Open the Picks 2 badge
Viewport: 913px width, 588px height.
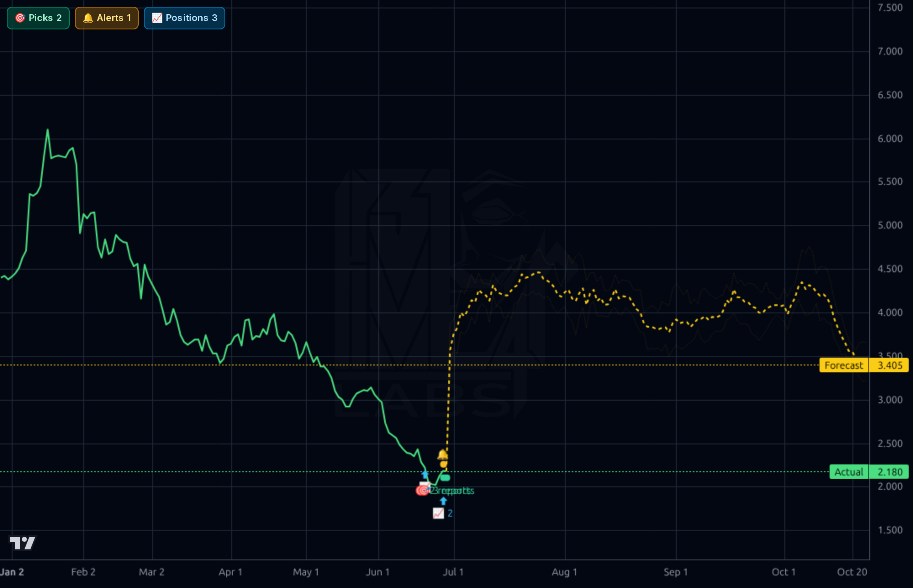point(38,18)
